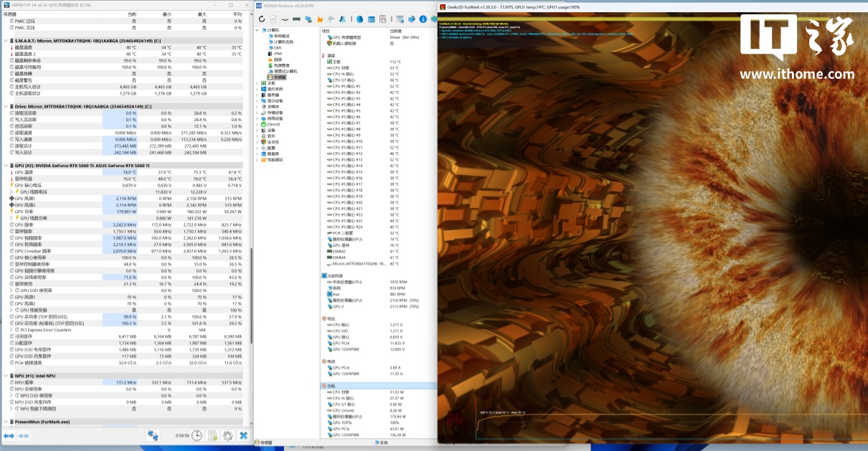
Task: Click HWiNFO left-right blue arrows button
Action: [9, 436]
